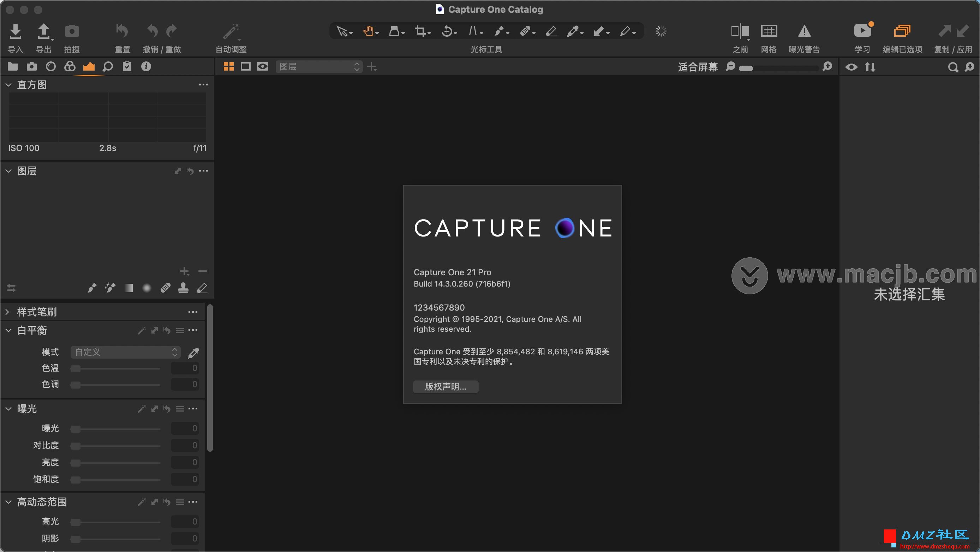
Task: Toggle the Before (之前) view icon
Action: [740, 31]
